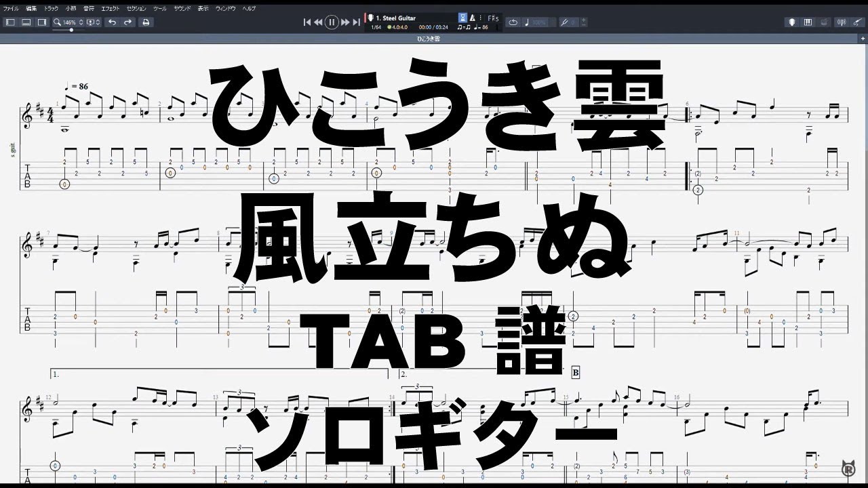Click the triplet feel indicator
Screen dimensions: 868x488
tap(465, 27)
